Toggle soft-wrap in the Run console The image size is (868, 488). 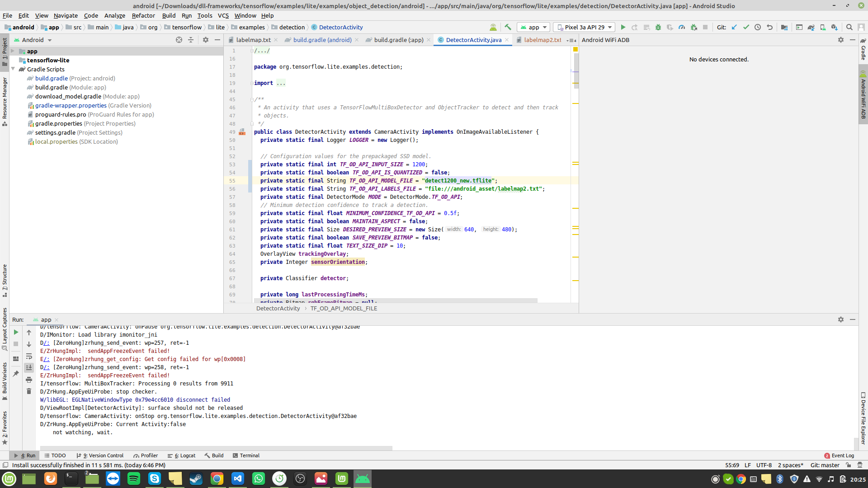[x=29, y=357]
